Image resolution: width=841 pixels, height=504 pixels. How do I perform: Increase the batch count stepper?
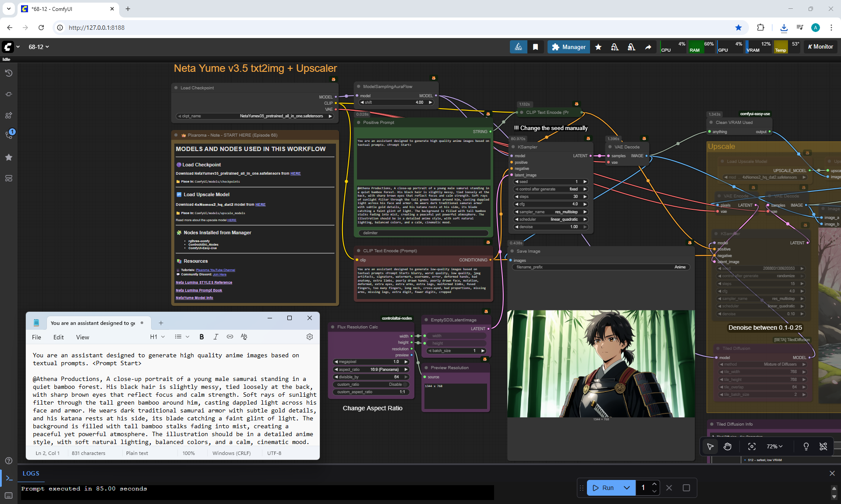click(x=654, y=484)
